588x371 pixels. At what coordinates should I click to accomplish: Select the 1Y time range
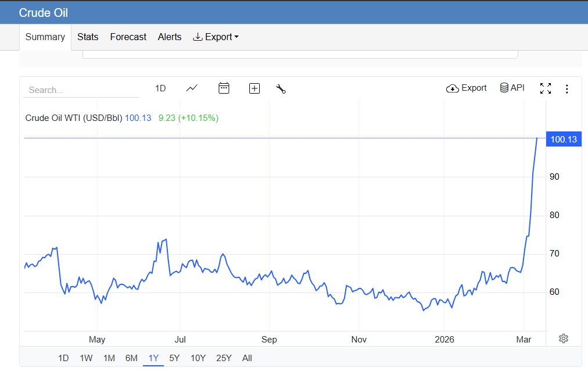[153, 358]
